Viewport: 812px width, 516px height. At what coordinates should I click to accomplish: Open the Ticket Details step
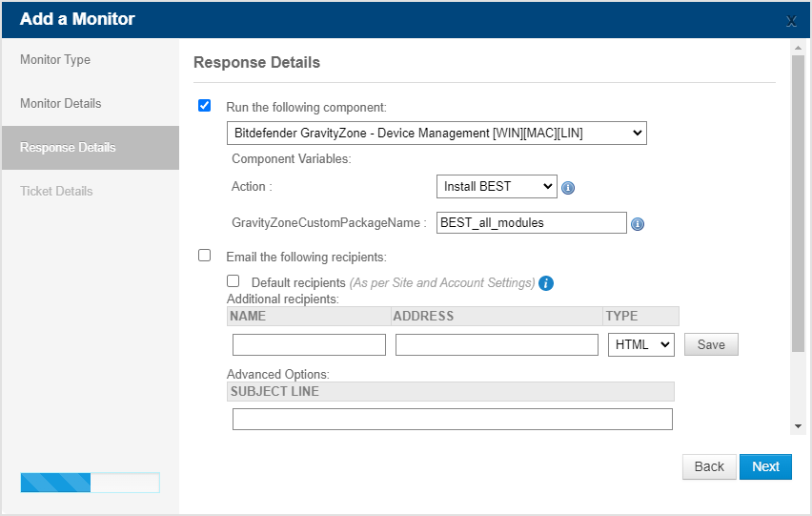pyautogui.click(x=56, y=191)
